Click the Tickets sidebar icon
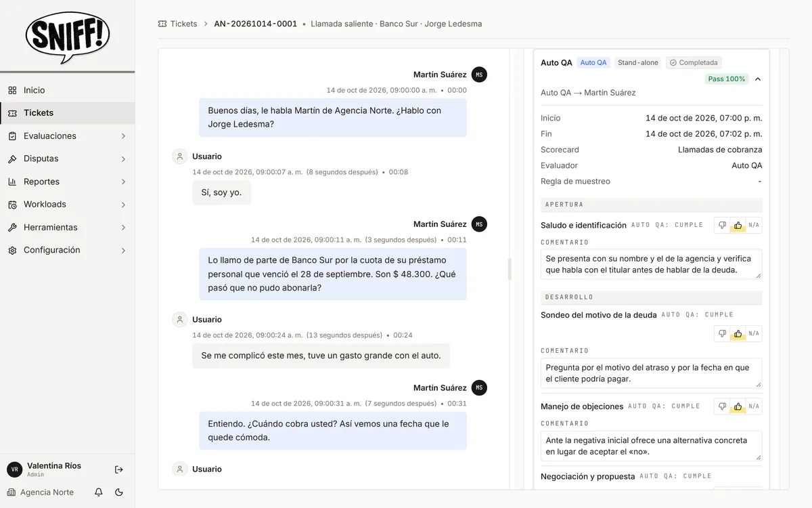812x508 pixels. 12,113
